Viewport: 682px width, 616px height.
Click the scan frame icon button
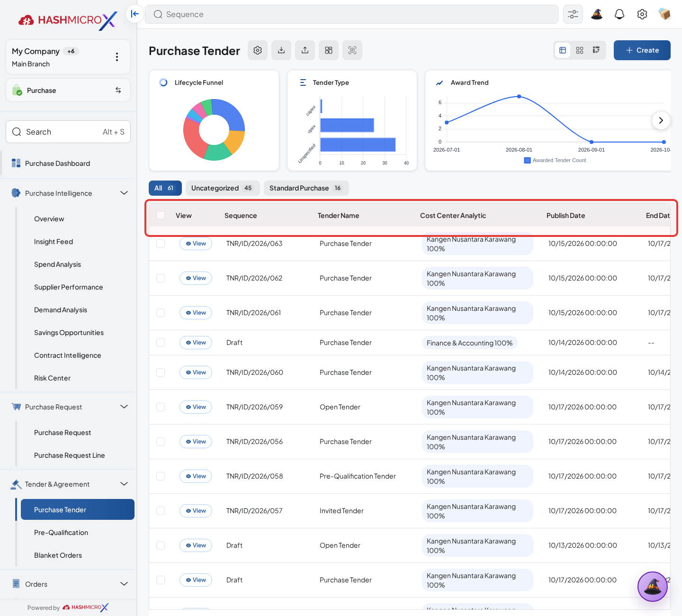point(352,50)
